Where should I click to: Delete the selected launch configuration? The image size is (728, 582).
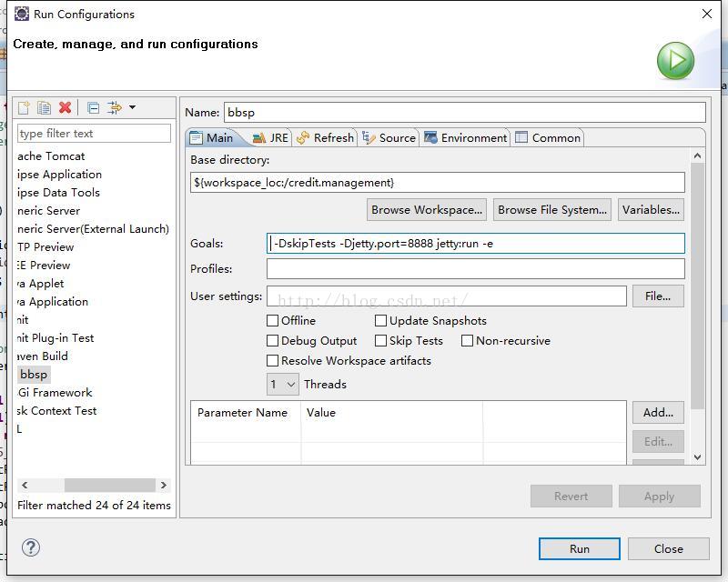[65, 107]
